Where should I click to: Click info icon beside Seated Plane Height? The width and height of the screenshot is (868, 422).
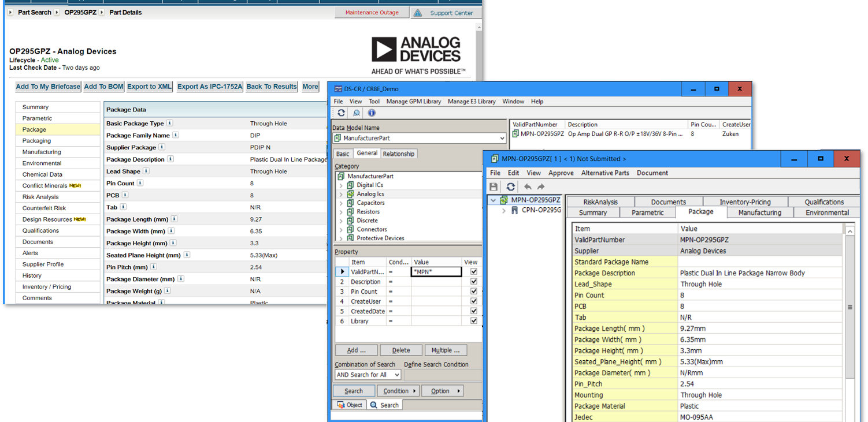coord(187,255)
